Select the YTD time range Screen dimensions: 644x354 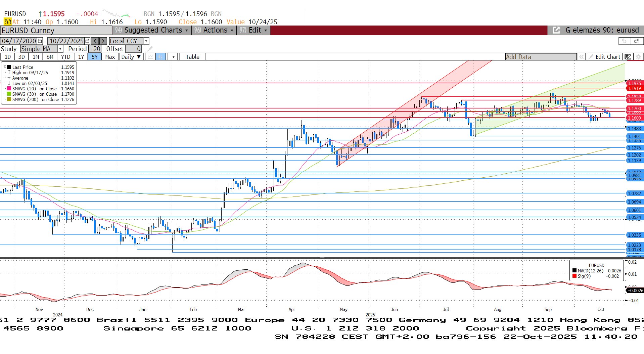point(65,57)
